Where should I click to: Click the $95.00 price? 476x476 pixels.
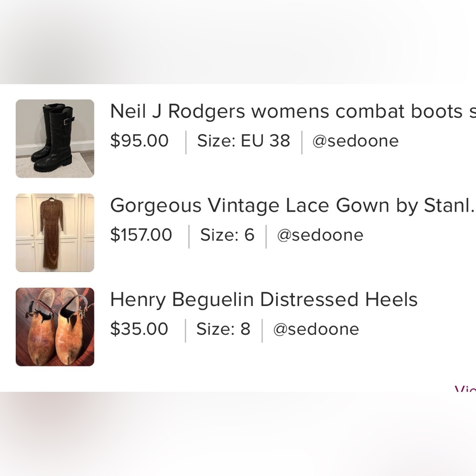coord(139,141)
